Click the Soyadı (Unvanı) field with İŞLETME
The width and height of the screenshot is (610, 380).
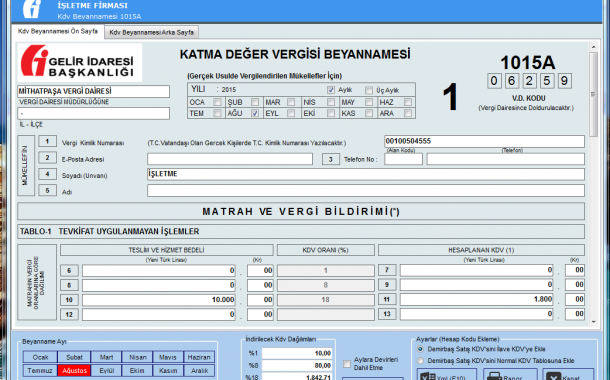click(x=366, y=174)
